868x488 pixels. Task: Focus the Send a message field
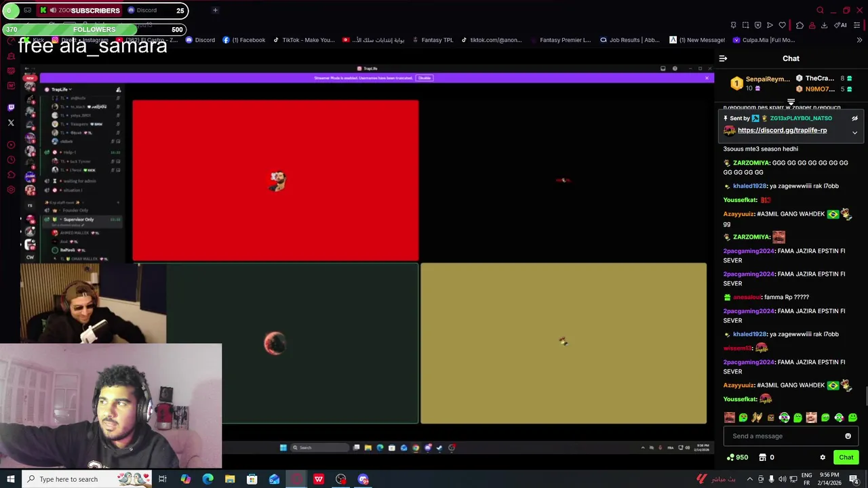791,436
